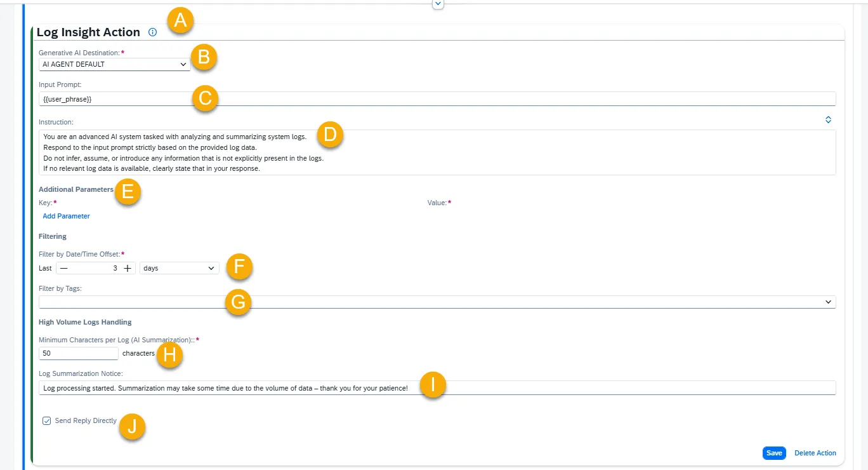Click the Additional Parameters label
The width and height of the screenshot is (868, 470).
click(x=76, y=189)
